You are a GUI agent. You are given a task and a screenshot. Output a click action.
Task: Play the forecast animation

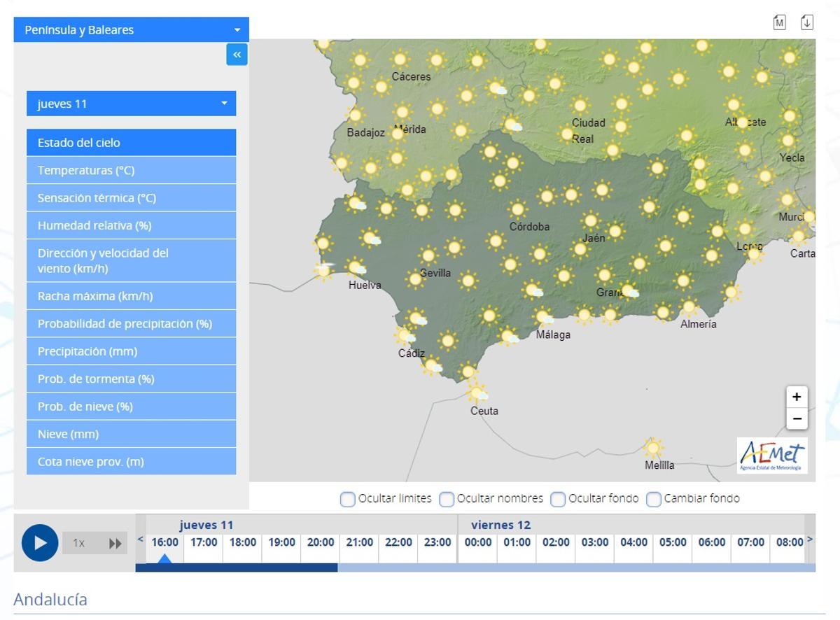point(40,543)
